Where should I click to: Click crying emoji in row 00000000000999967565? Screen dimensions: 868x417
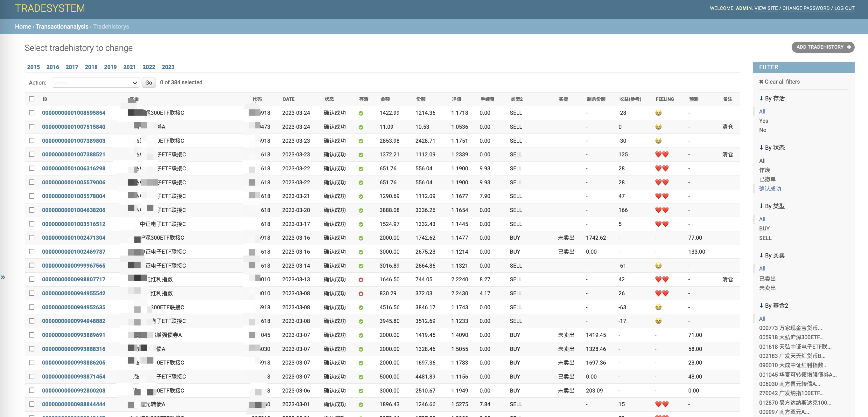point(658,266)
